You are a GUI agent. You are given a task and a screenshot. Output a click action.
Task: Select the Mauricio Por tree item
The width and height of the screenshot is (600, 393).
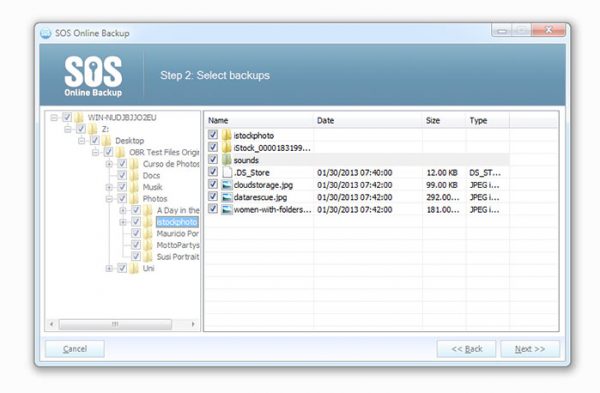coord(178,233)
